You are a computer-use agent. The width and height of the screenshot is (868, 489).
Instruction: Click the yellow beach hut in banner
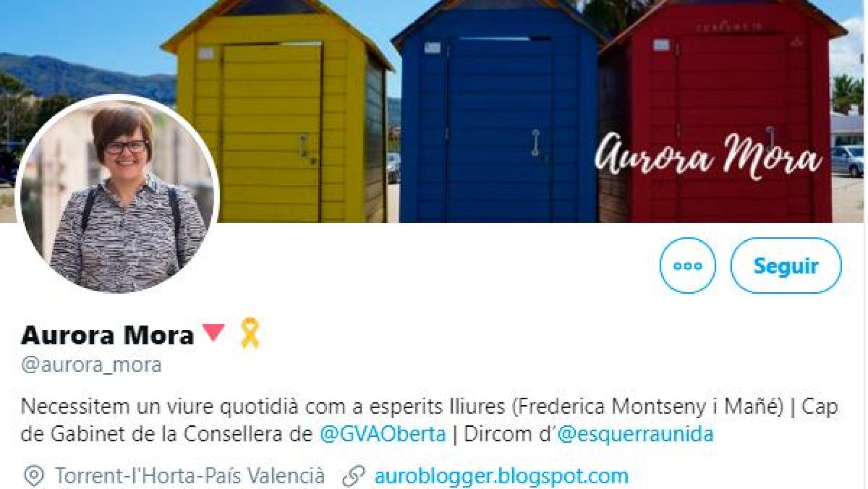pos(278,114)
